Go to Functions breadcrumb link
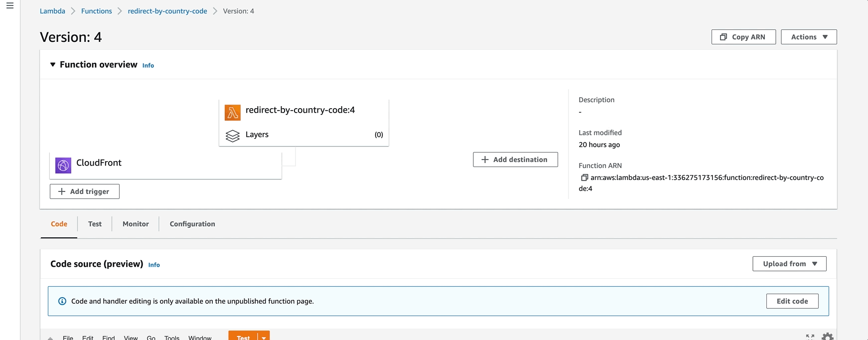The image size is (868, 340). [x=96, y=11]
